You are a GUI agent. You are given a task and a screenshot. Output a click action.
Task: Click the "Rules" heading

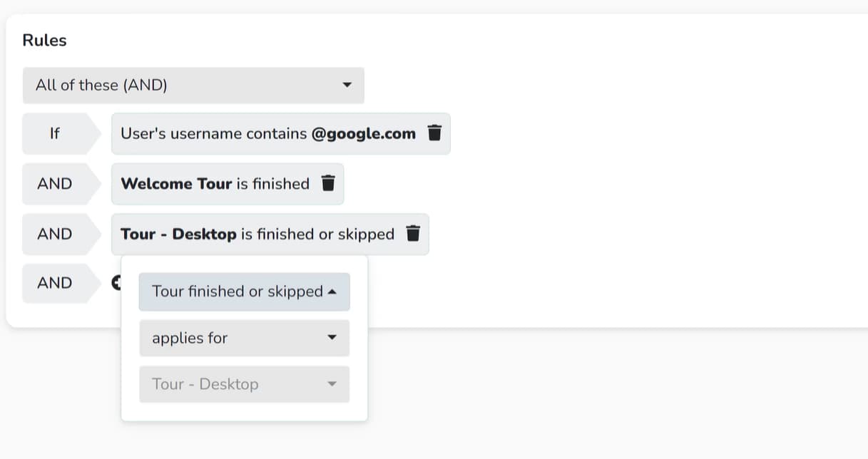44,40
